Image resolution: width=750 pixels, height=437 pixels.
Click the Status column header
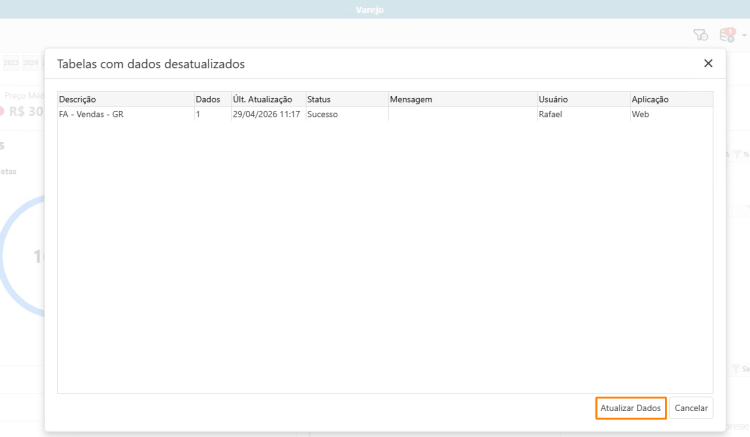347,99
